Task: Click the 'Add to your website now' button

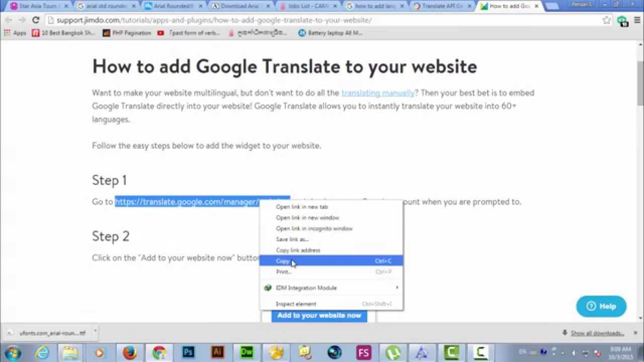Action: pos(319,315)
